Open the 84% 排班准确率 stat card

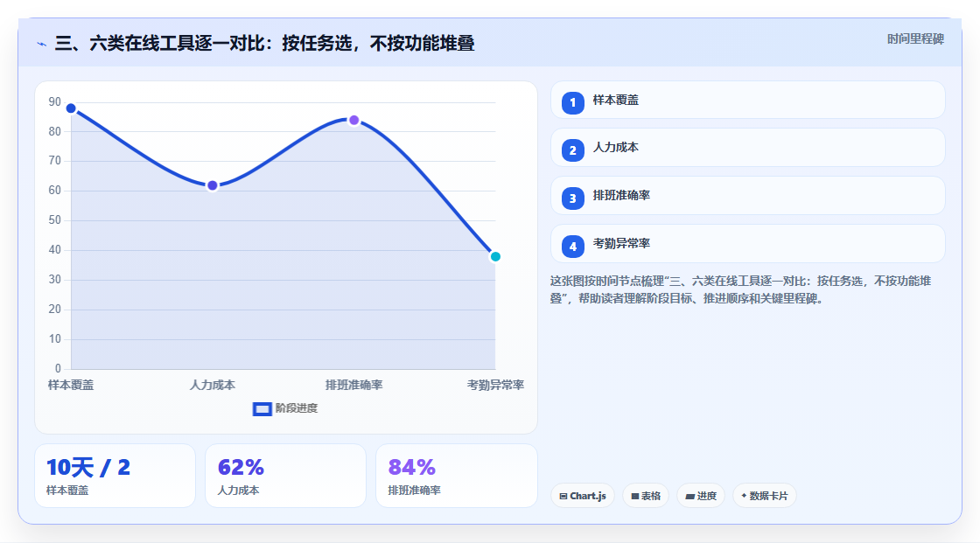[456, 476]
